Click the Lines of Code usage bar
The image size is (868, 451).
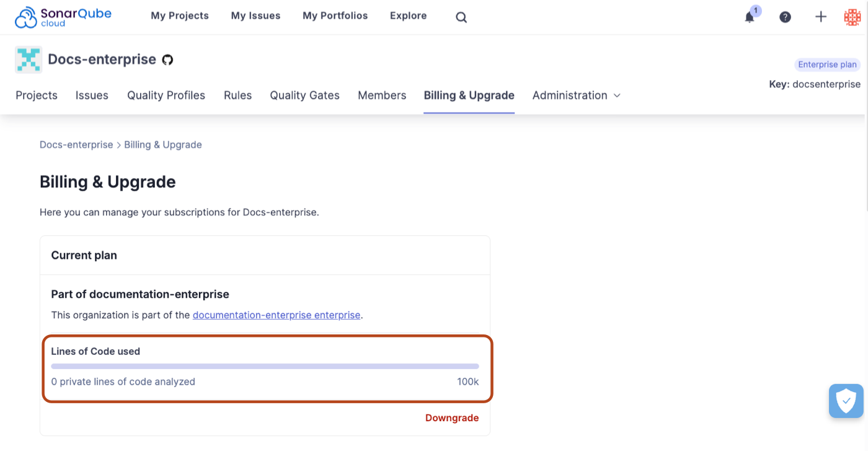tap(265, 366)
